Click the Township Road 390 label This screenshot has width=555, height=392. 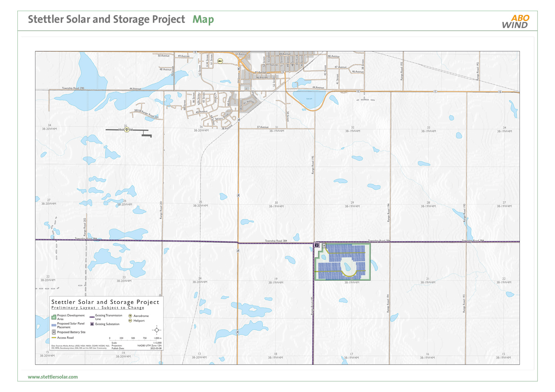73,88
